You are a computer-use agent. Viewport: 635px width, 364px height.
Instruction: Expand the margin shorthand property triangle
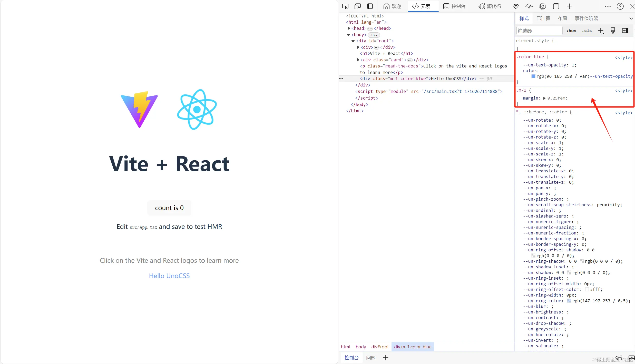[544, 98]
